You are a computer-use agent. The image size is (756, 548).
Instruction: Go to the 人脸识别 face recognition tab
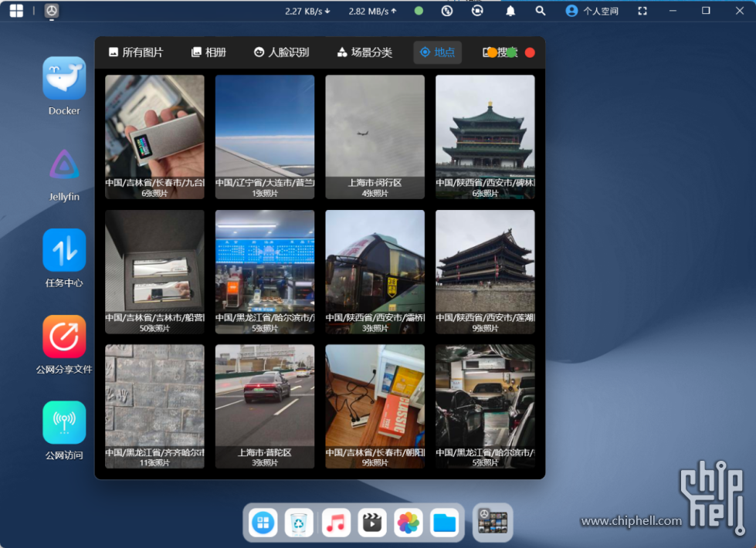[281, 52]
